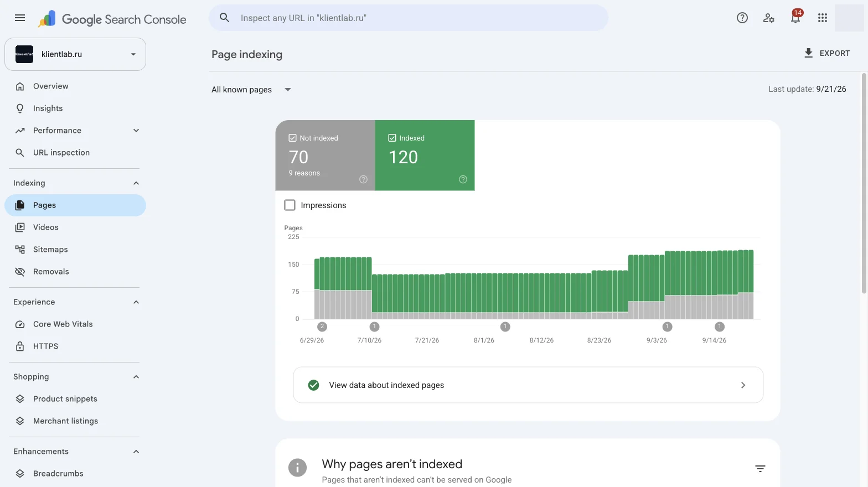Open Insights in the sidebar

[75, 108]
